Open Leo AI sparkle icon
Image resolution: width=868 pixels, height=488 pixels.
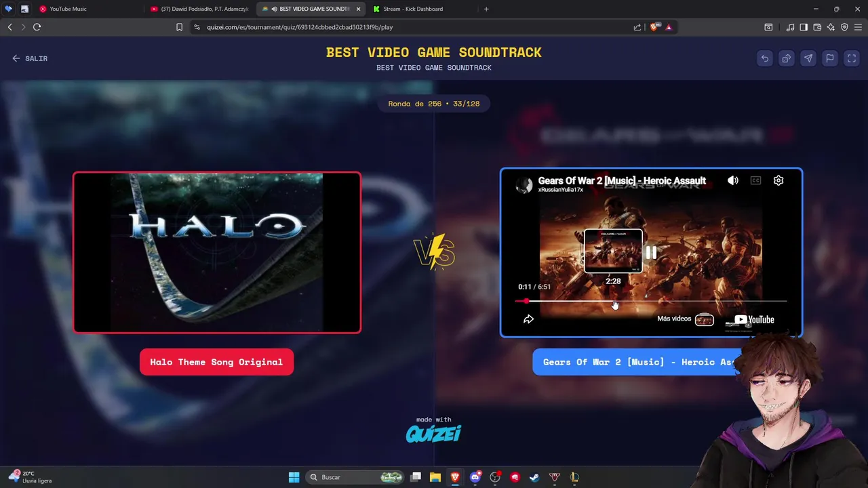pyautogui.click(x=831, y=27)
